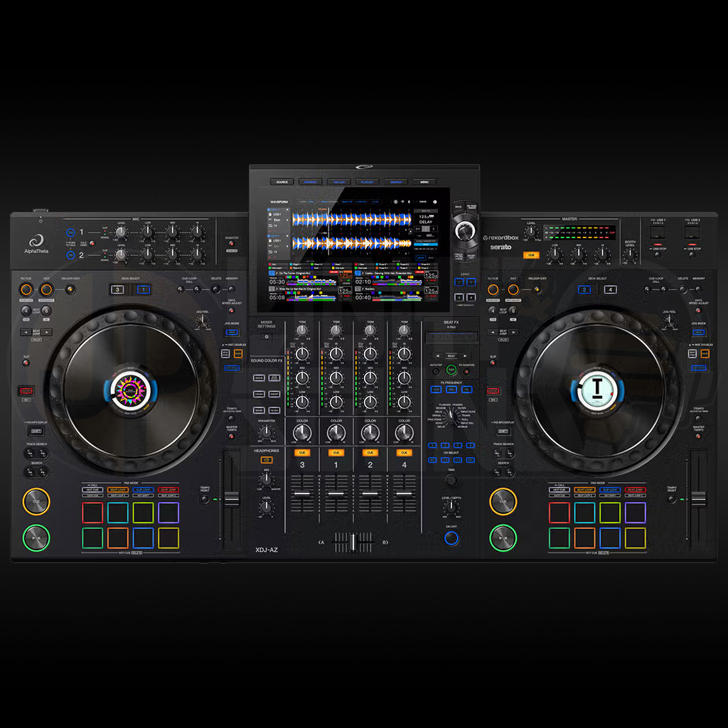Open the BROWSE tab above the screen
The width and height of the screenshot is (728, 728).
(310, 182)
